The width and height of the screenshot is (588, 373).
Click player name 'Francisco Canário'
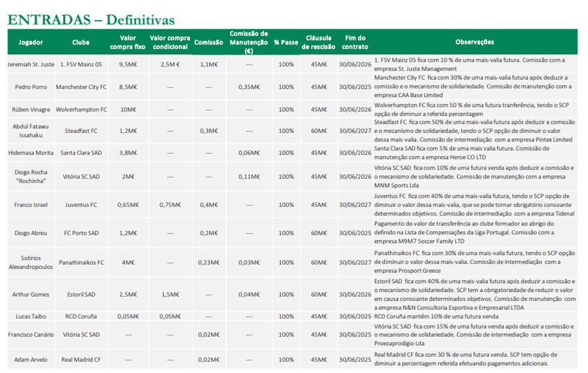pyautogui.click(x=31, y=335)
